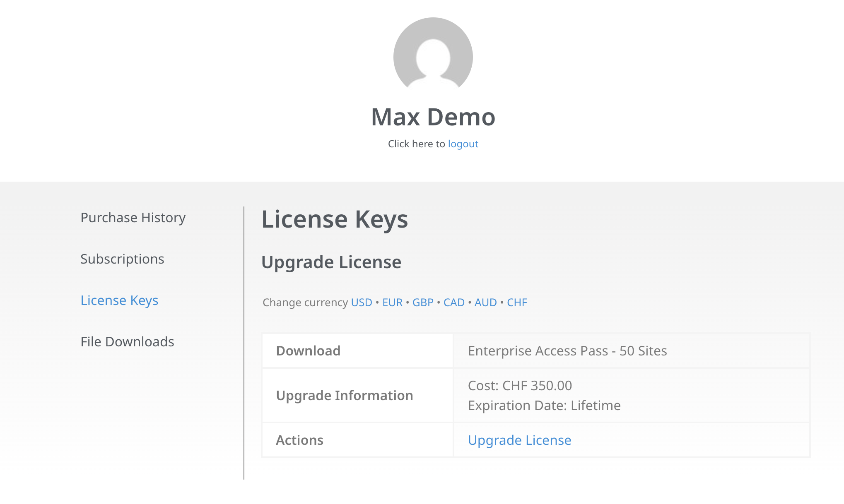The height and width of the screenshot is (504, 844).
Task: Switch currency to EUR
Action: point(392,302)
